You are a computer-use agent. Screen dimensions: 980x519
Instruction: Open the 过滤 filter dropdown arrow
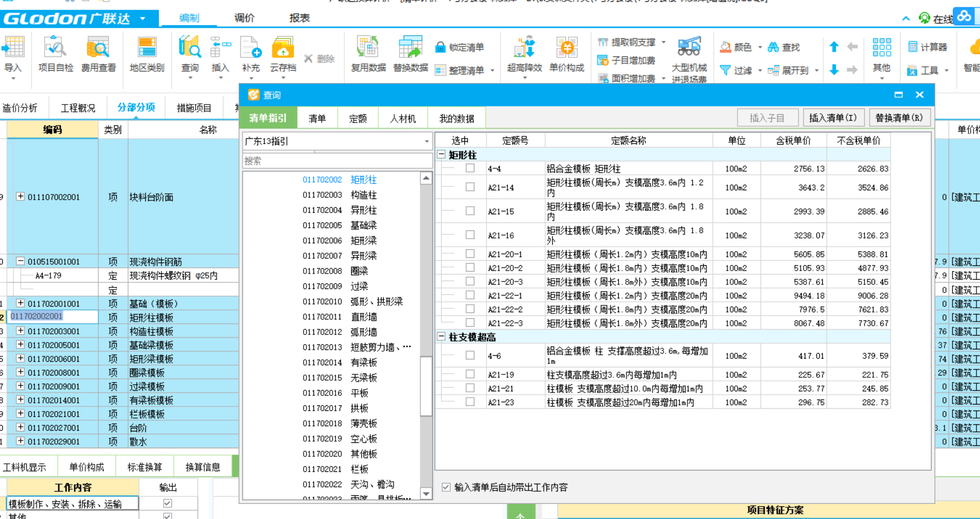759,71
